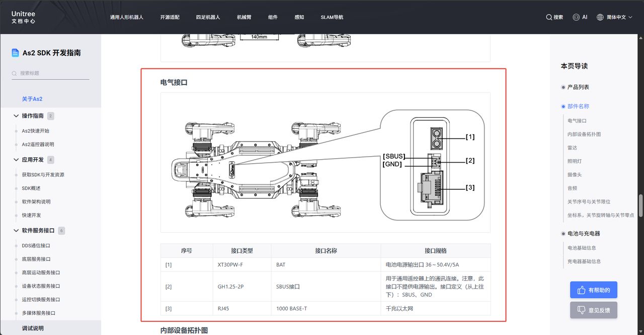This screenshot has height=335, width=644.
Task: Jump to 电气接口 in page outline
Action: click(x=577, y=121)
